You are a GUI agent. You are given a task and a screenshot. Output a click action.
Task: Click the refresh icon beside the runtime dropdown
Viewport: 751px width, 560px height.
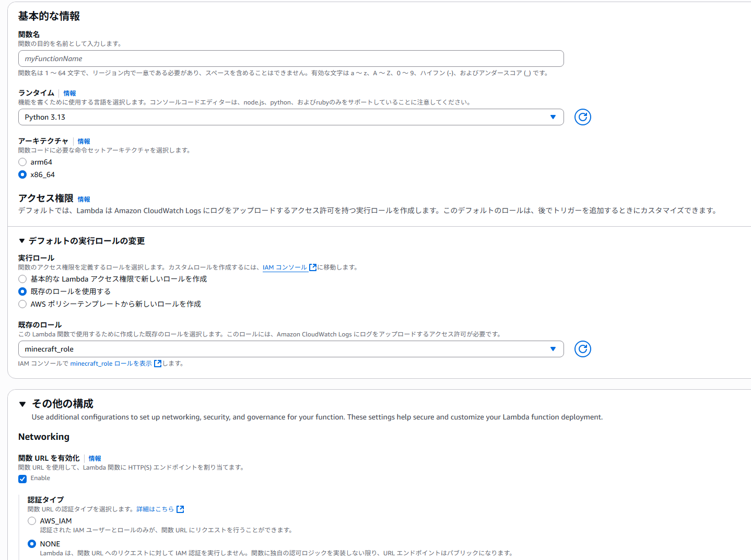pos(582,117)
